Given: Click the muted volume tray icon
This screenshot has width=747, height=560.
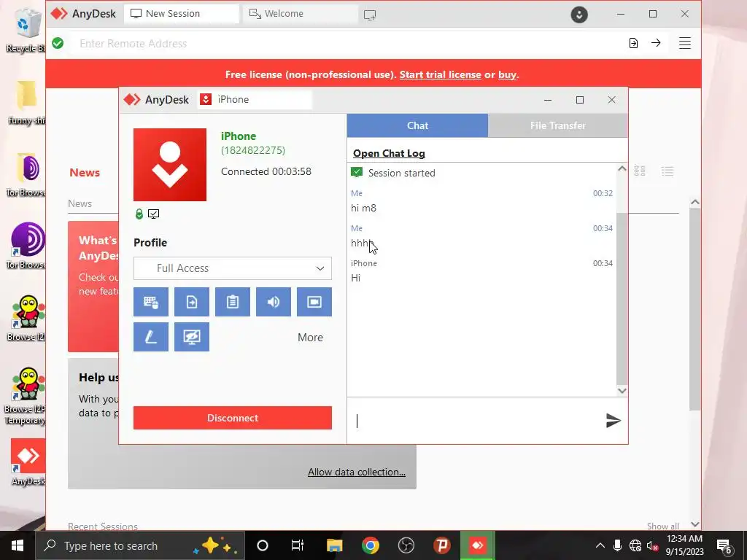Looking at the screenshot, I should tap(652, 545).
